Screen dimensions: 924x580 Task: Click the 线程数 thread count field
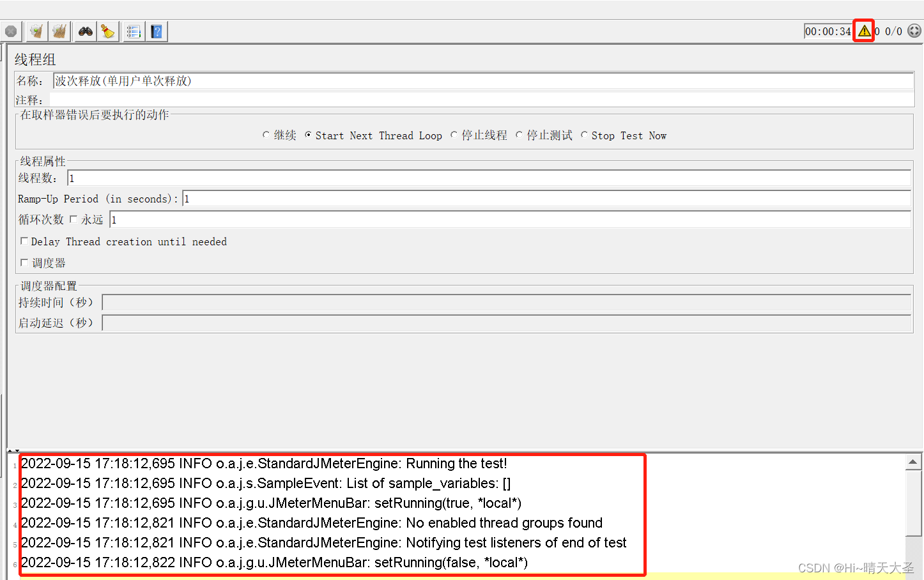pos(489,178)
